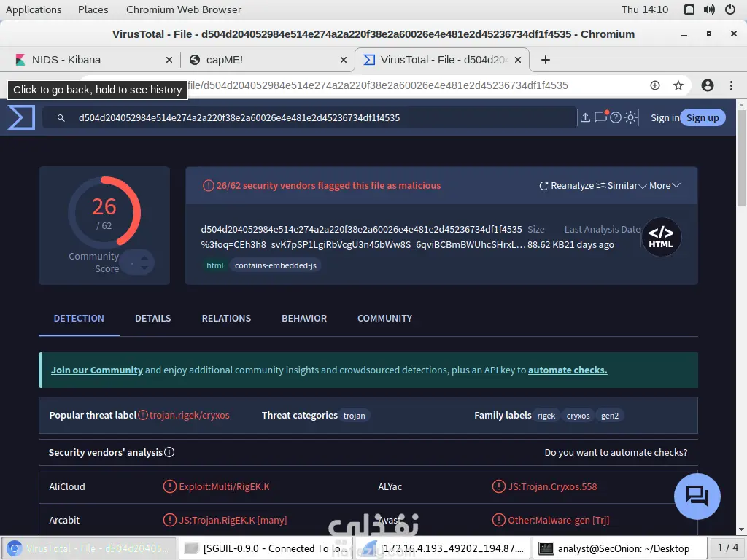Open the VirusTotal logo home link

pos(21,117)
